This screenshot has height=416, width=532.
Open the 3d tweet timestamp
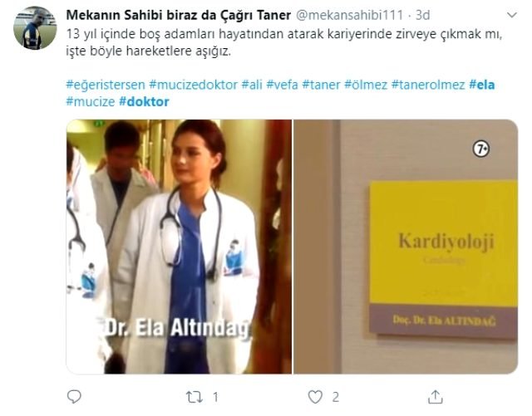pos(422,15)
